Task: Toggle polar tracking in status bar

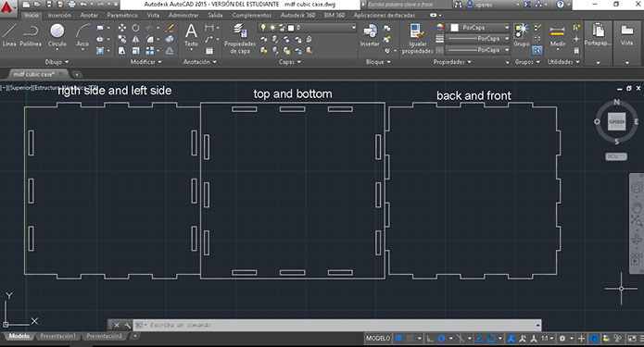Action: click(x=441, y=339)
